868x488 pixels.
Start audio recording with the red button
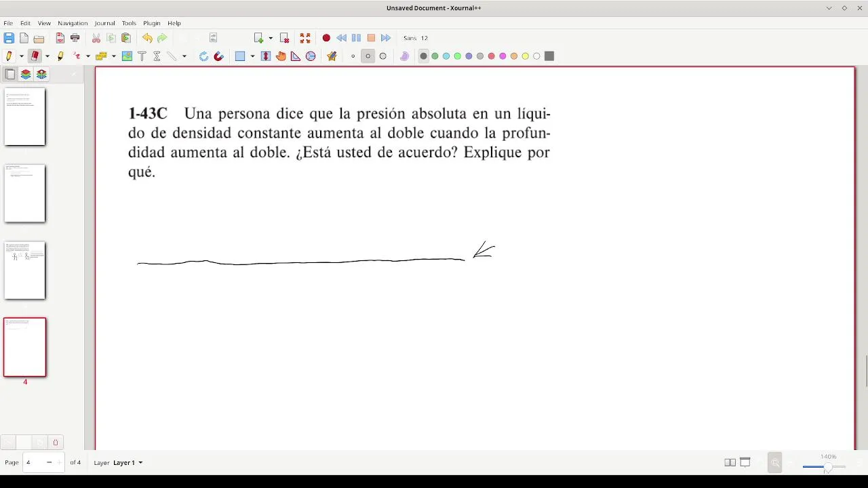click(x=326, y=38)
